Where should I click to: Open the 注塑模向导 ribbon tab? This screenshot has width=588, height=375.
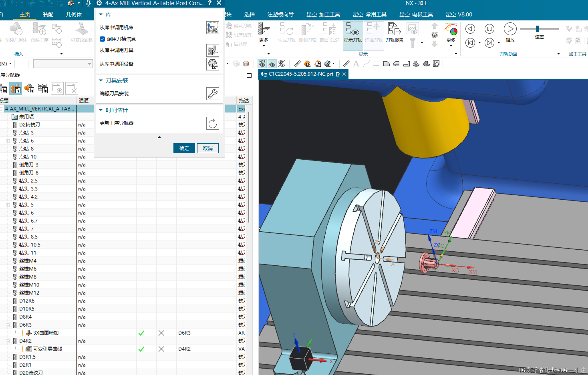280,14
